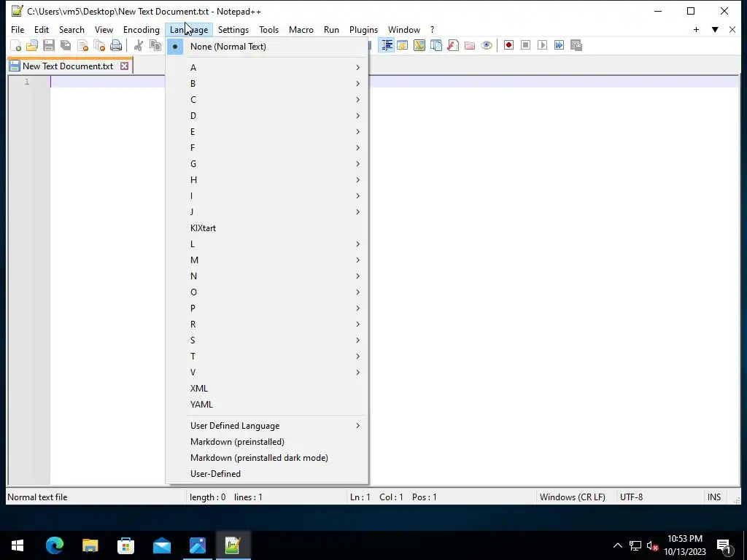This screenshot has height=560, width=747.
Task: Open the ? help menu
Action: click(x=432, y=29)
